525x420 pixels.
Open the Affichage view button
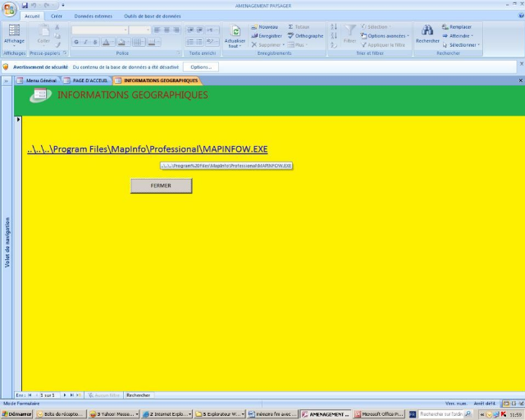(x=14, y=36)
